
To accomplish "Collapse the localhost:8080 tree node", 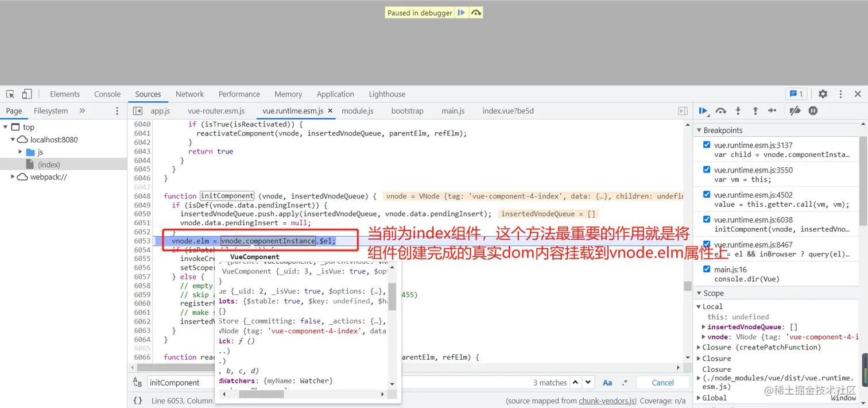I will [13, 140].
